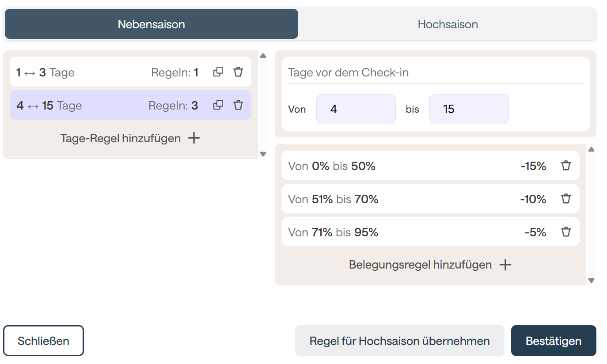Trash the 71% to 95% occupancy rule
The width and height of the screenshot is (607, 364).
pyautogui.click(x=566, y=232)
